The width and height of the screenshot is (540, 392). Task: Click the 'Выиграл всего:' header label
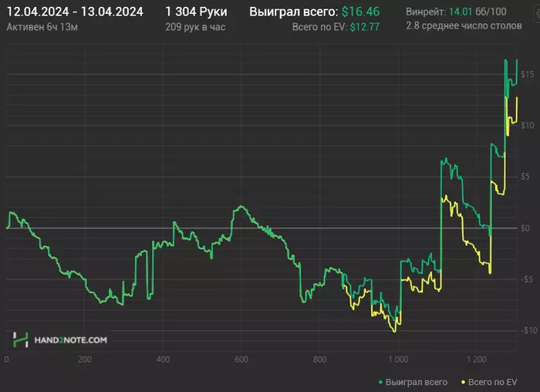(294, 12)
